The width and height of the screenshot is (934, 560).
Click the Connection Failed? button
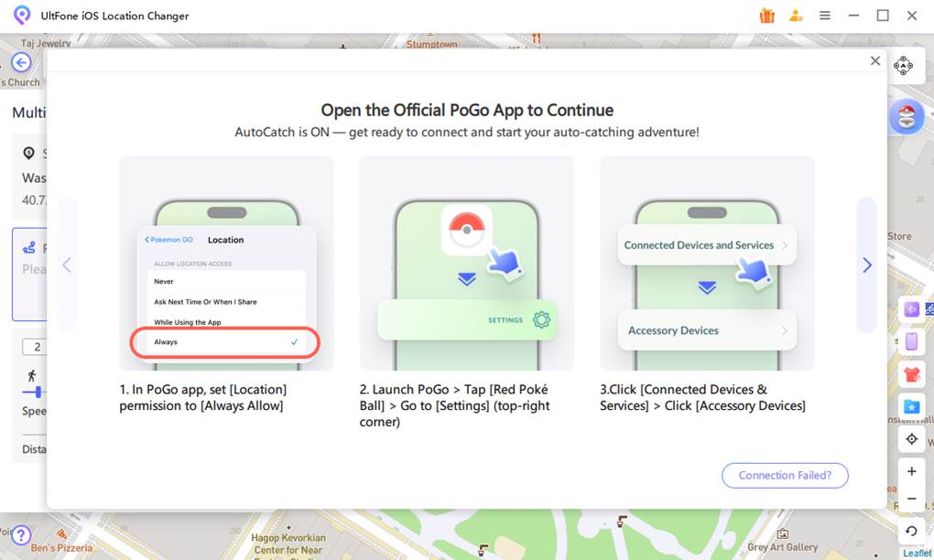(x=785, y=476)
